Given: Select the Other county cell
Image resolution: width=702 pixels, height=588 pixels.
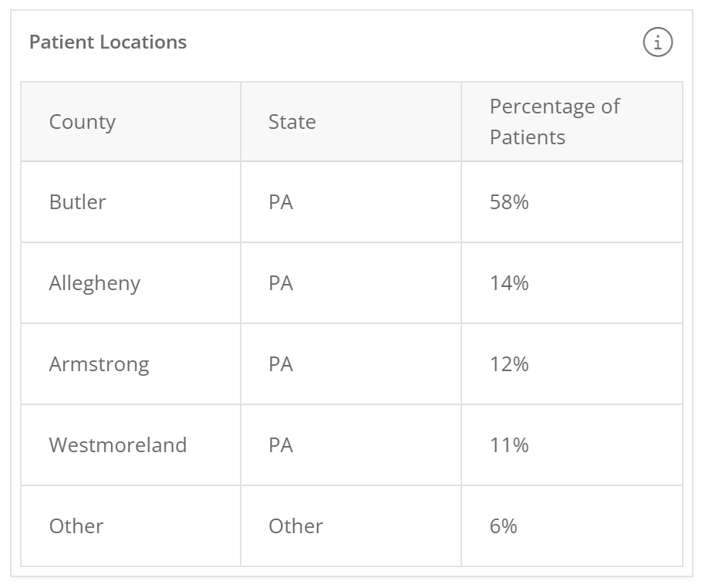Looking at the screenshot, I should pos(76,526).
